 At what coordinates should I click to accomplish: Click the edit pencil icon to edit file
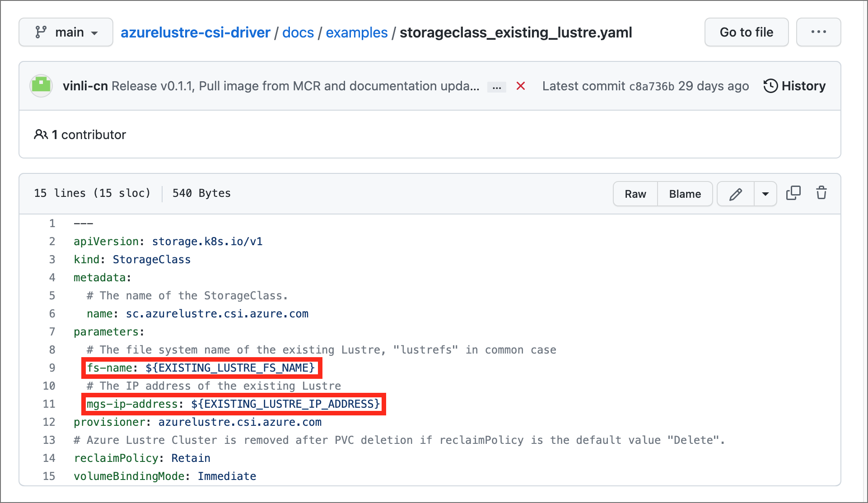(736, 193)
